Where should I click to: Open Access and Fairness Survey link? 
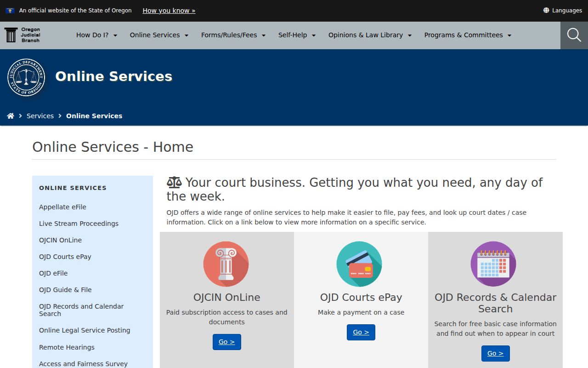coord(83,364)
